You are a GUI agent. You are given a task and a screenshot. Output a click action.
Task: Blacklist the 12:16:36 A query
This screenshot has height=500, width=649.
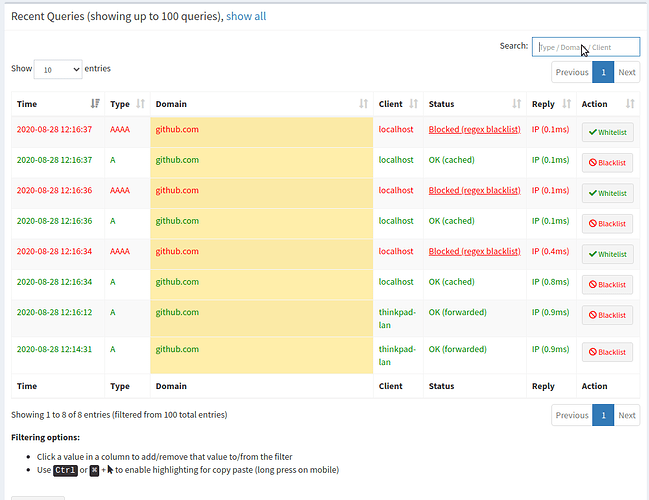[607, 224]
